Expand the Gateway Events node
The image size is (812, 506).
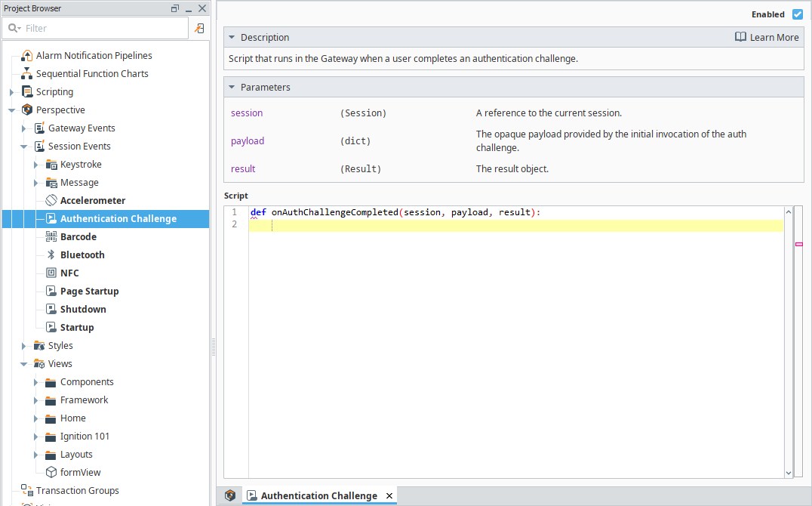(x=23, y=128)
